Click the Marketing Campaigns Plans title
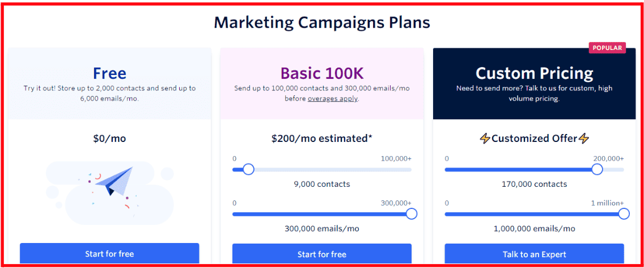Screen dimensions: 644x268 click(x=322, y=23)
